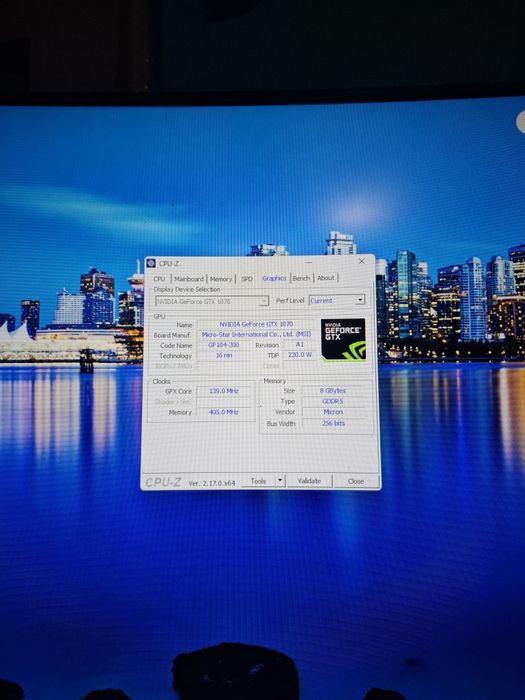Open the Display Device Selection dropdown

pos(212,301)
